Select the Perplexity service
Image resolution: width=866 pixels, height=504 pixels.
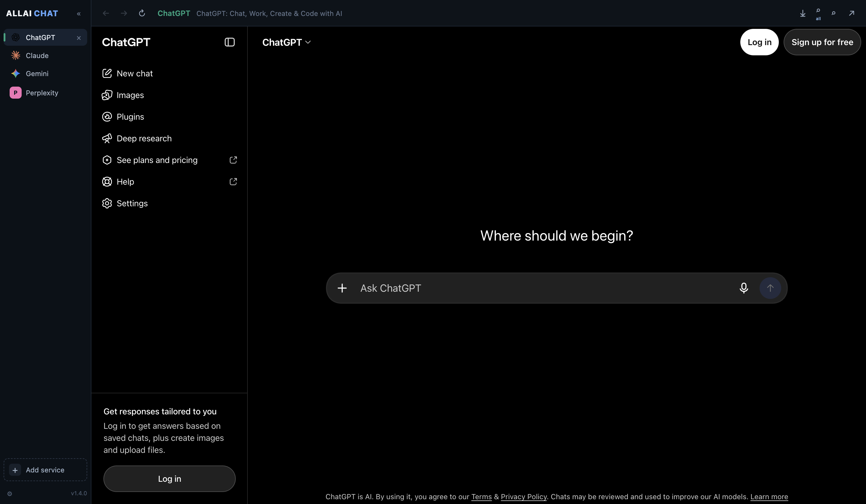(x=45, y=93)
